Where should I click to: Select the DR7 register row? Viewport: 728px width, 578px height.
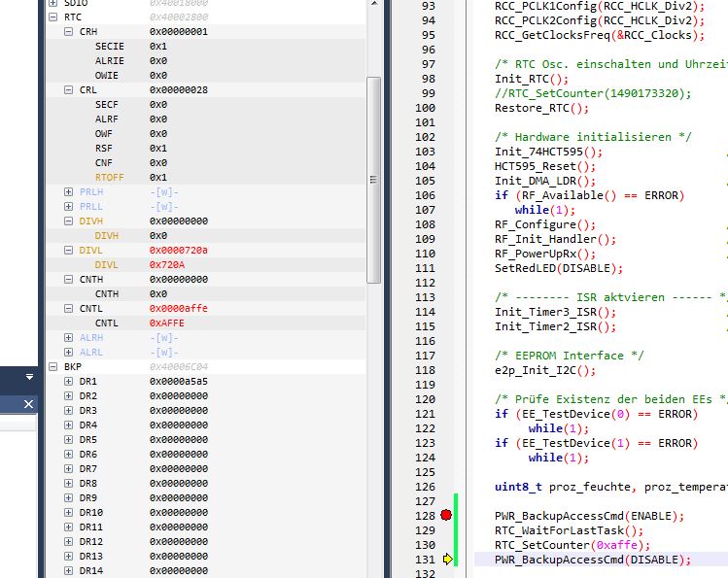(206, 469)
